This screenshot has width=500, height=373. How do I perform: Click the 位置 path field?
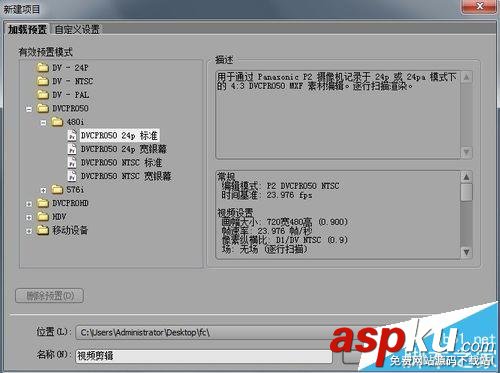203,332
